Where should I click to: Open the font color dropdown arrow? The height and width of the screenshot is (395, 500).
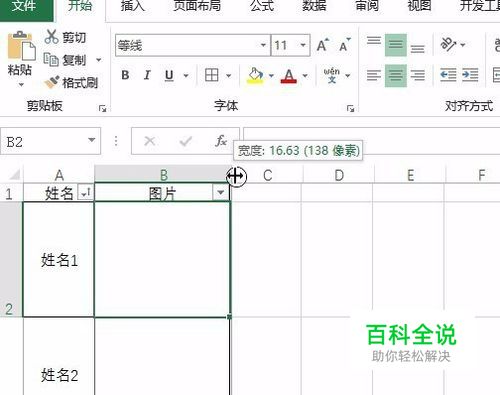pyautogui.click(x=305, y=76)
